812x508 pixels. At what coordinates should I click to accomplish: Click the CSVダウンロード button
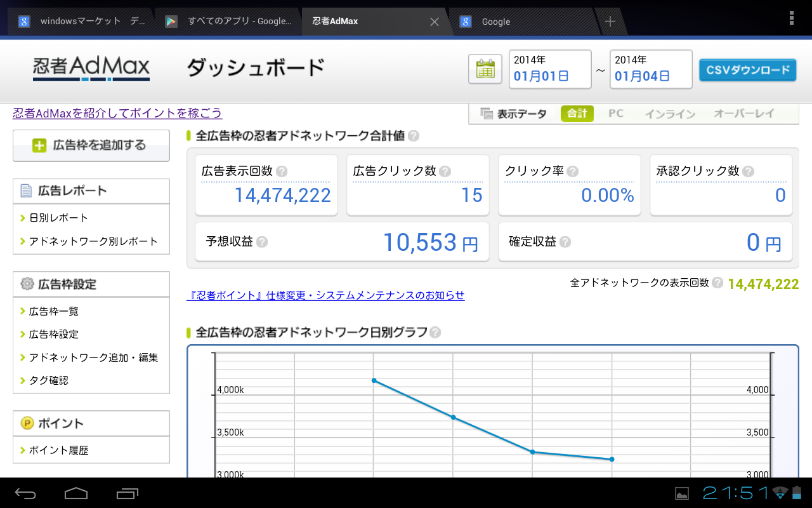(x=748, y=70)
